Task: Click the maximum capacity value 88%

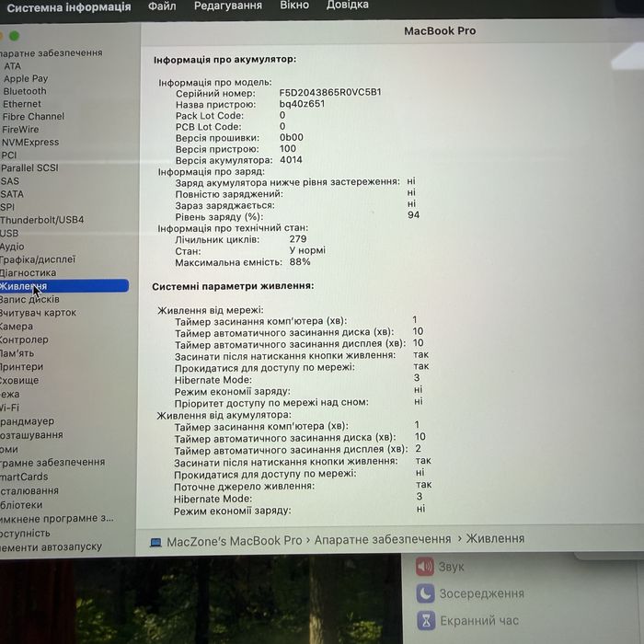Action: (x=300, y=261)
